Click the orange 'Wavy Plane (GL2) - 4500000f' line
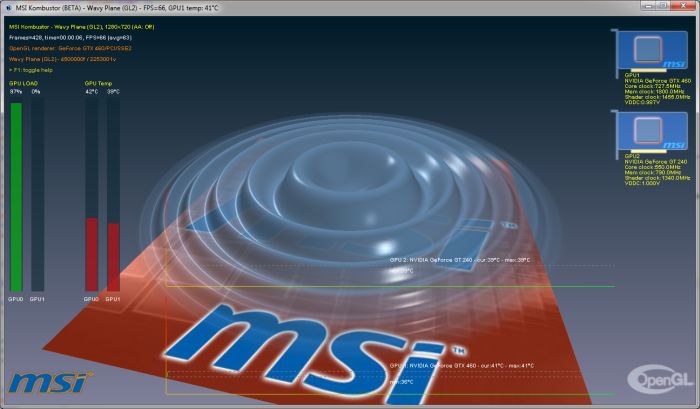Image resolution: width=700 pixels, height=409 pixels. coord(62,59)
